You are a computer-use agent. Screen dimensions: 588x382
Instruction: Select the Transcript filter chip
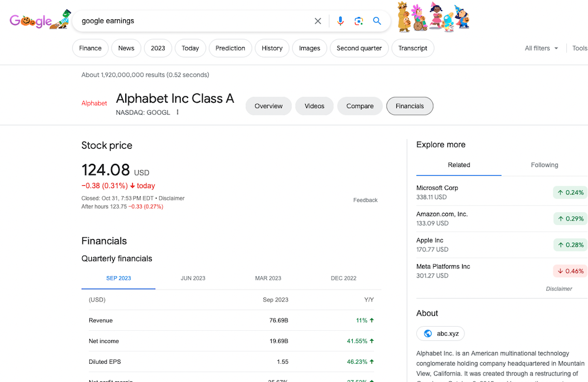click(x=413, y=48)
